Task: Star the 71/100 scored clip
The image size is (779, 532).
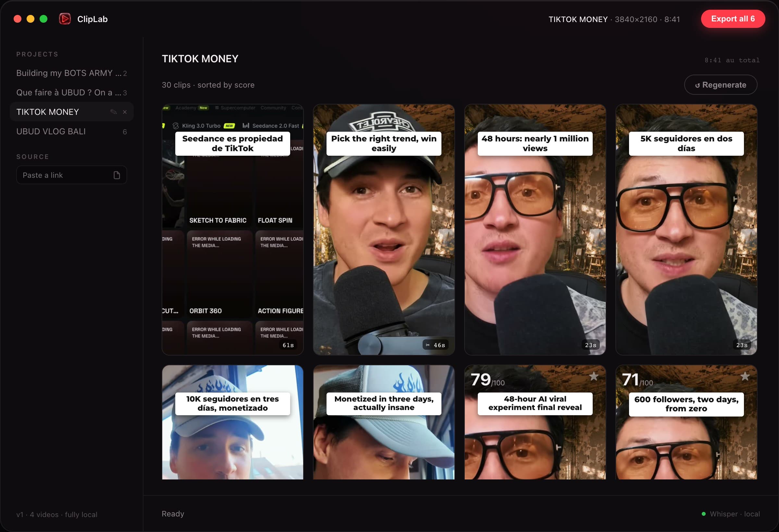Action: 745,376
